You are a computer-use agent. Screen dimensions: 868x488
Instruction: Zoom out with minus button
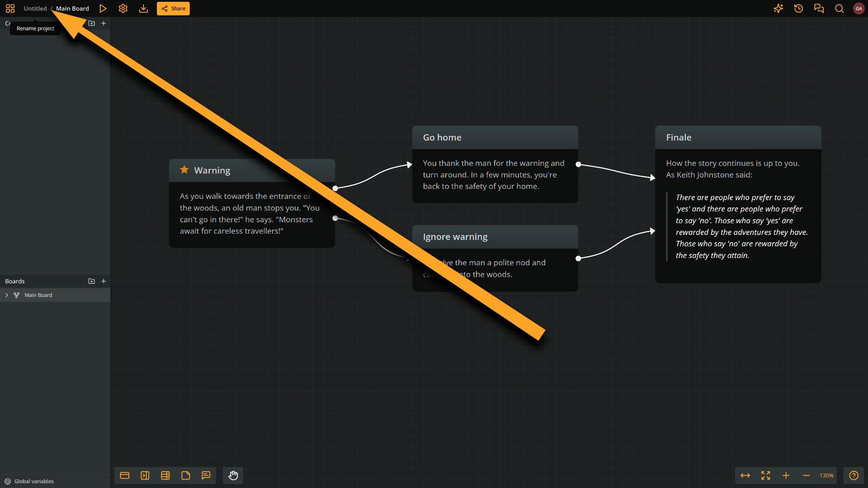coord(806,475)
